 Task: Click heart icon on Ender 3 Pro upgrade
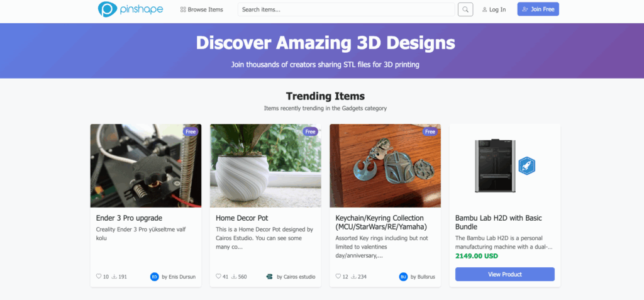[x=99, y=276]
